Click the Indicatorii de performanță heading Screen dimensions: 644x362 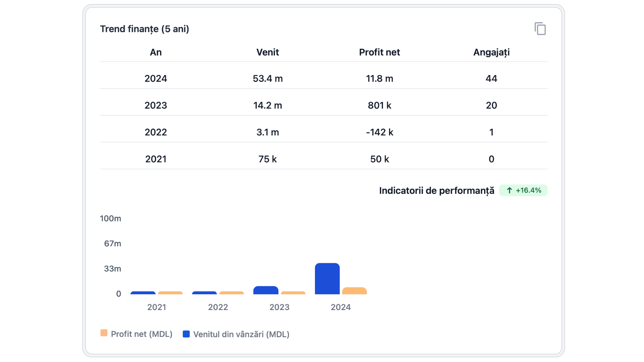pyautogui.click(x=436, y=191)
